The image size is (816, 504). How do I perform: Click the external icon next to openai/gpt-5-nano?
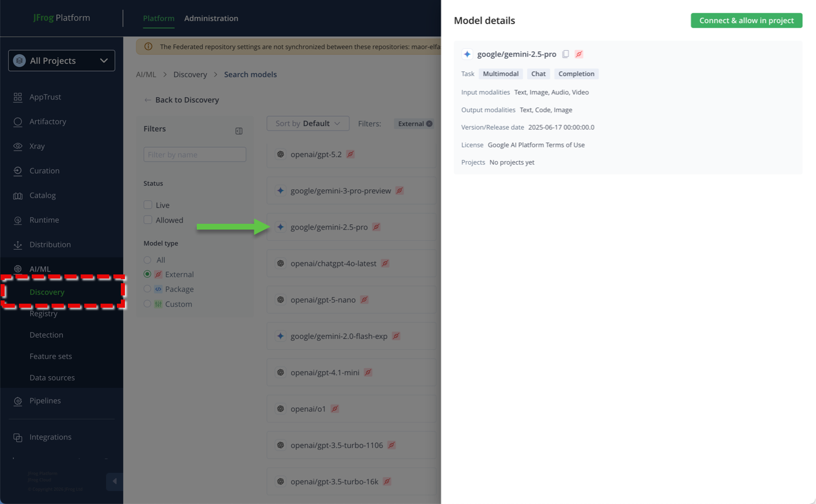click(x=364, y=300)
